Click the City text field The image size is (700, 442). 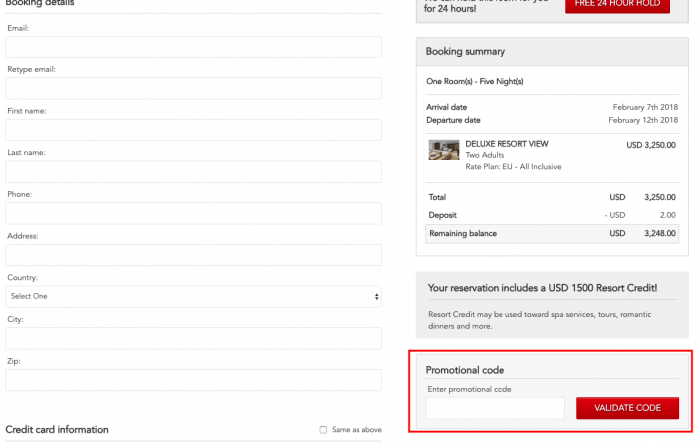click(193, 338)
